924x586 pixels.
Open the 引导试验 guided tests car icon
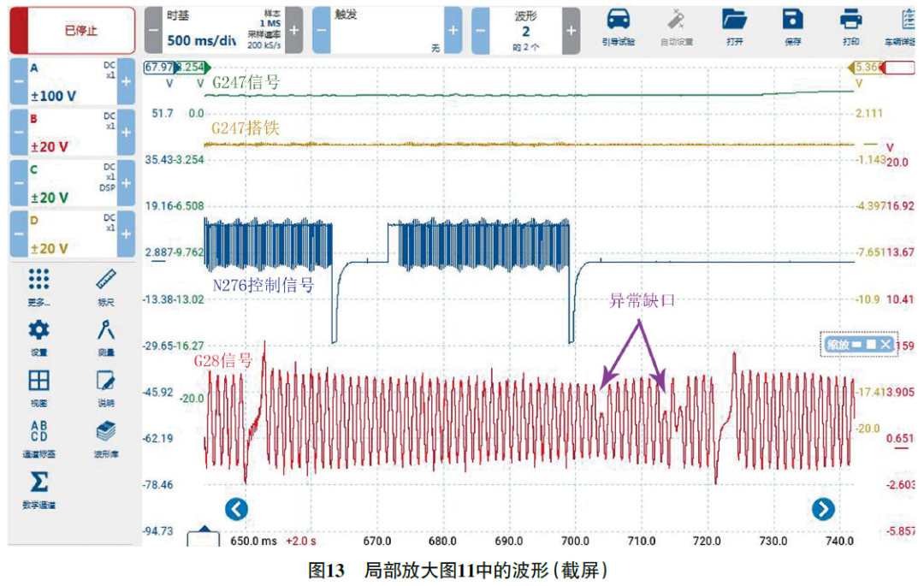(619, 27)
